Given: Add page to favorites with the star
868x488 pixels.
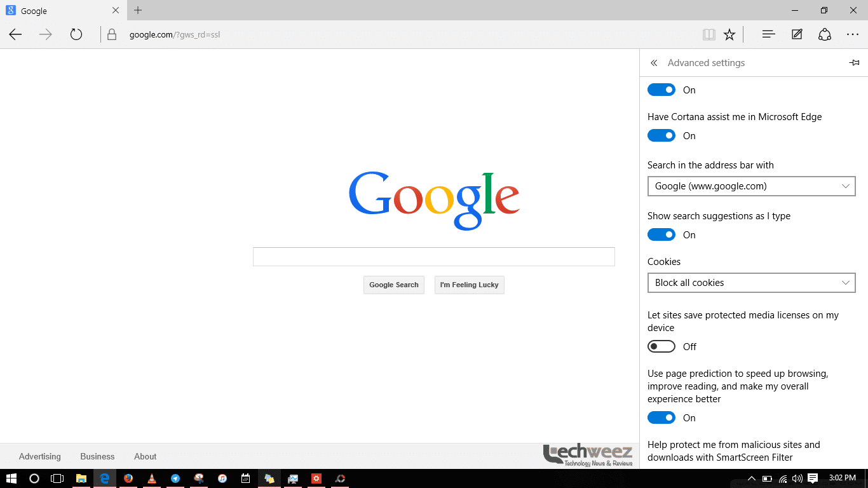Looking at the screenshot, I should point(729,34).
